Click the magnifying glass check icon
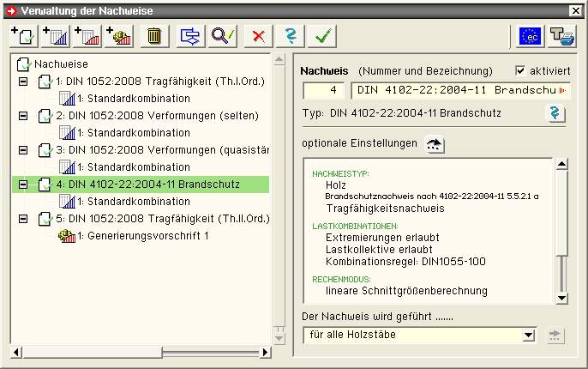Viewport: 588px width, 369px height. (x=223, y=36)
